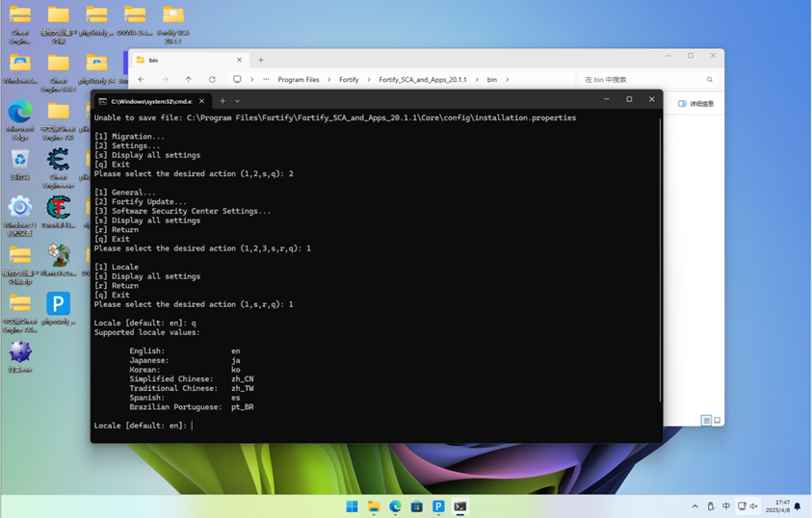
Task: Expand the chevron after bin breadcrumb
Action: (x=508, y=79)
